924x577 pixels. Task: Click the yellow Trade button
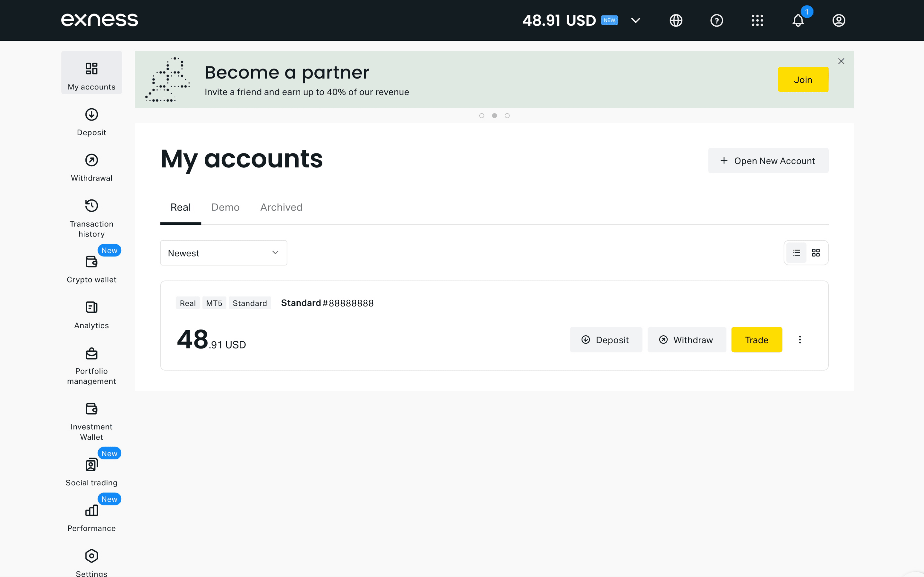(757, 340)
